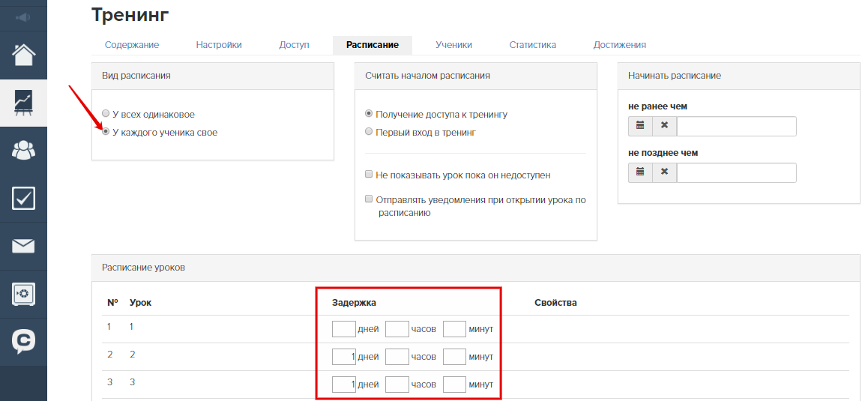Enable 'Отправлять уведомления при открытии урока' checkbox
Image resolution: width=868 pixels, height=401 pixels.
click(x=369, y=199)
